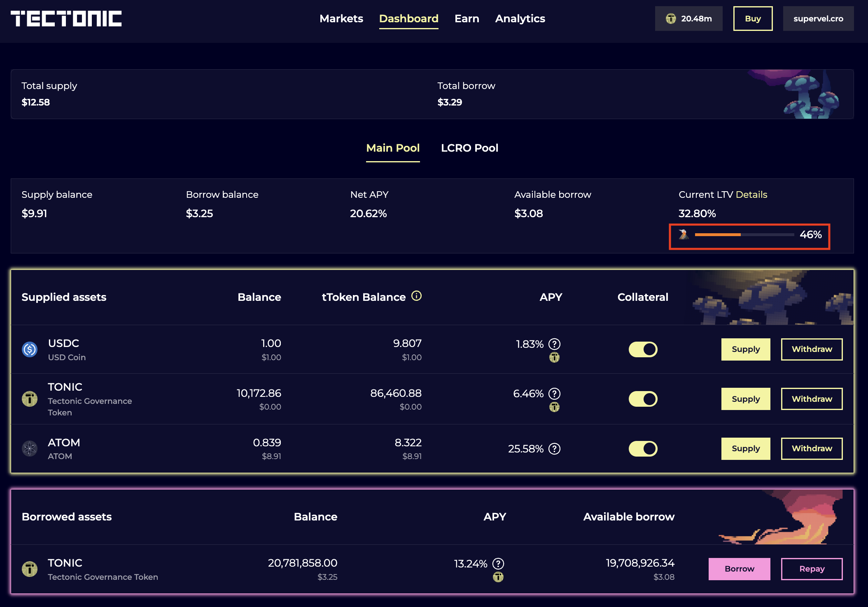This screenshot has height=607, width=868.
Task: Click the Supply balance $9.91 value
Action: tap(35, 213)
